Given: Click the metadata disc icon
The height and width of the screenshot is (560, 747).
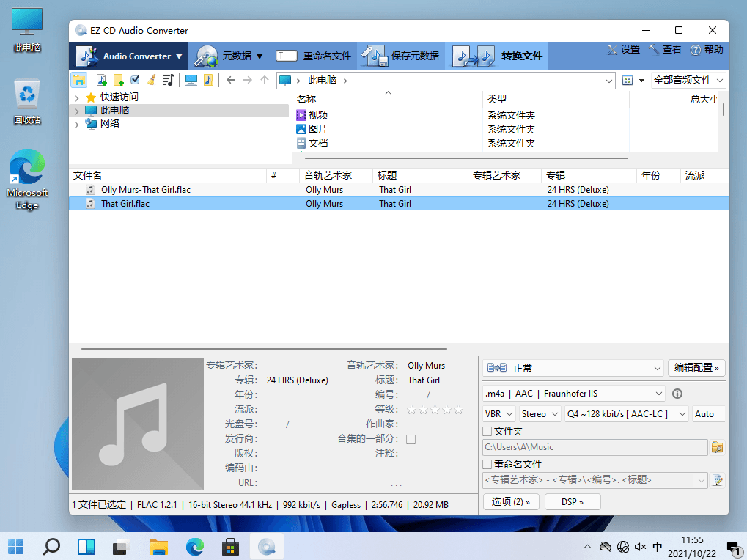Looking at the screenshot, I should click(x=206, y=56).
